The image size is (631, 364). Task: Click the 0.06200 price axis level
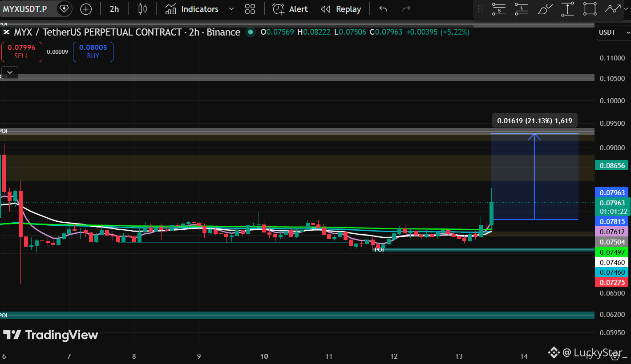(x=612, y=314)
